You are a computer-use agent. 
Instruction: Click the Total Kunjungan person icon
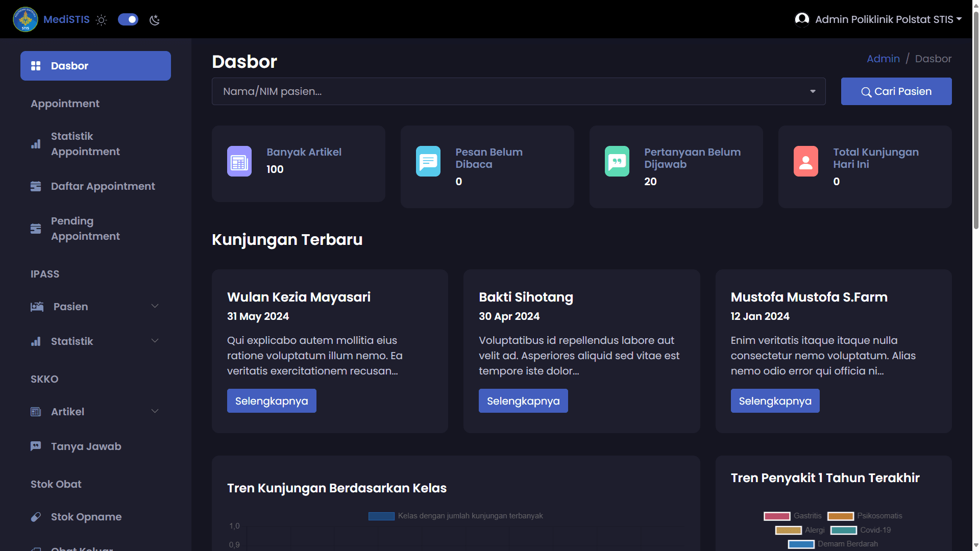805,161
